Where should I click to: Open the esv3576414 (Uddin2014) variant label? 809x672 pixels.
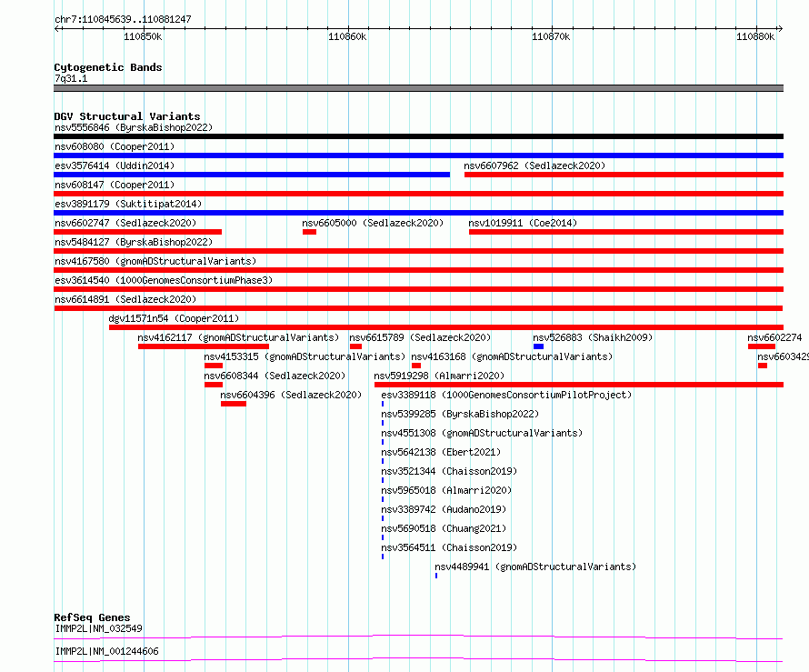tap(115, 165)
